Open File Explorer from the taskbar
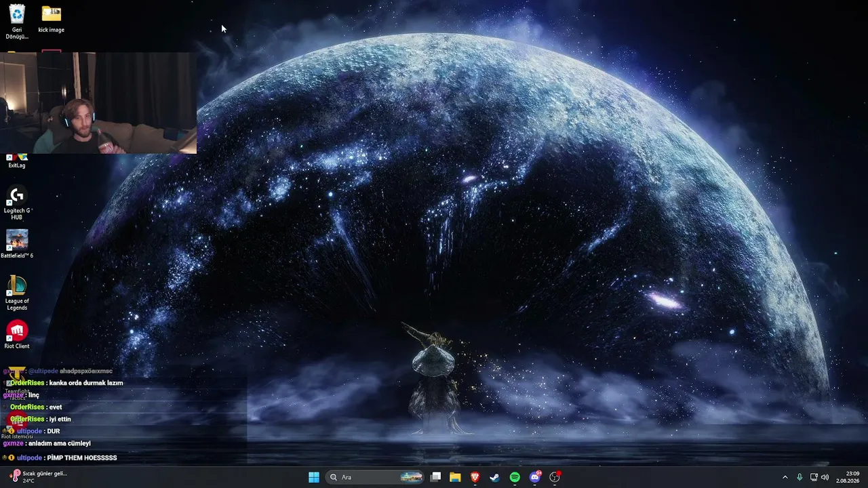868x488 pixels. (x=455, y=477)
